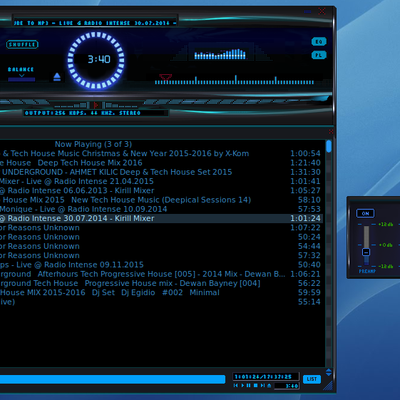This screenshot has height=400, width=400.
Task: Click play icon in playlist footer
Action: point(242,386)
